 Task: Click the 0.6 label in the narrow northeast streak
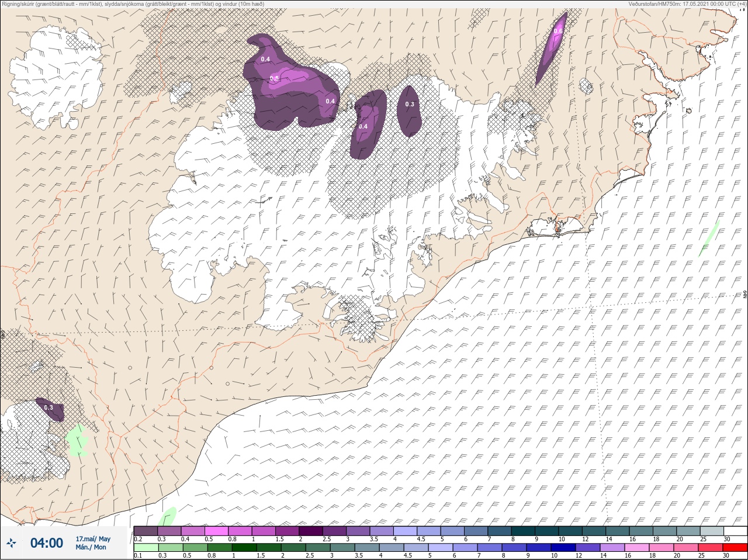coord(558,32)
